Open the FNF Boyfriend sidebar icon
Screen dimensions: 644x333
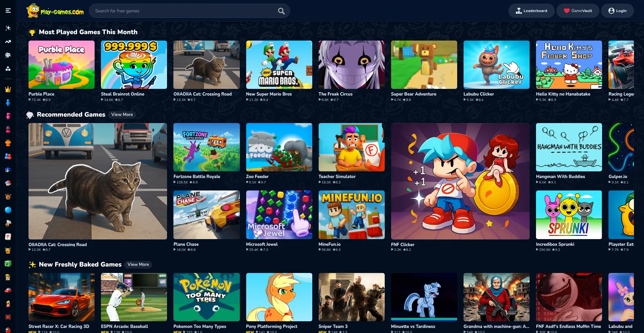tap(8, 183)
